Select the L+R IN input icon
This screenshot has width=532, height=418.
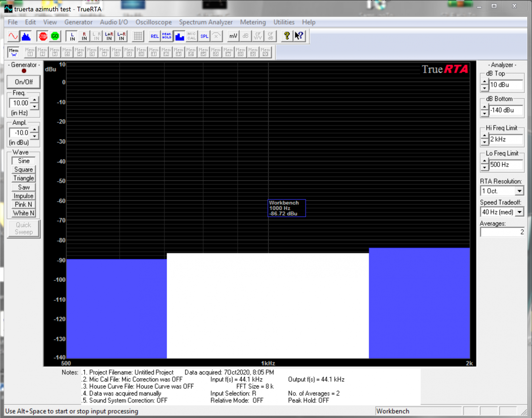(x=109, y=36)
